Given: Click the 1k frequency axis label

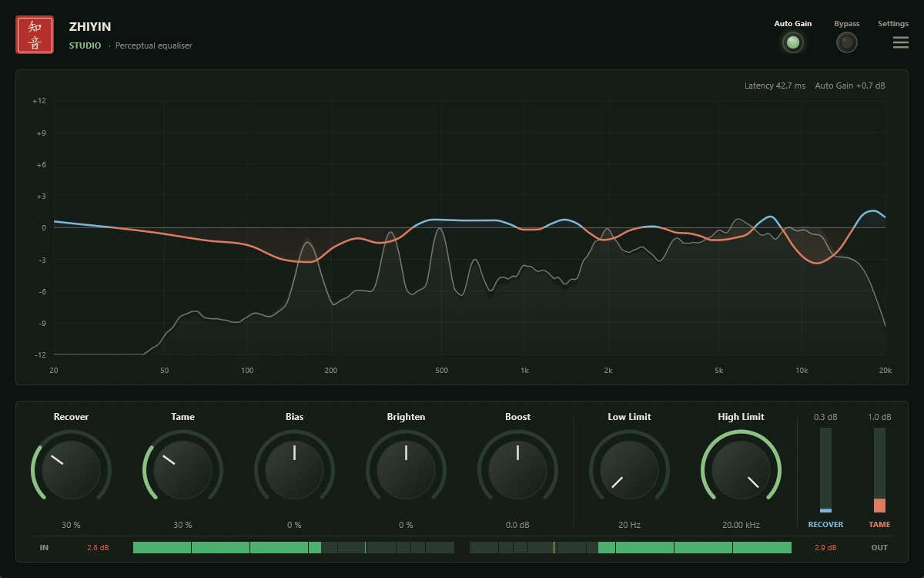Looking at the screenshot, I should (524, 371).
